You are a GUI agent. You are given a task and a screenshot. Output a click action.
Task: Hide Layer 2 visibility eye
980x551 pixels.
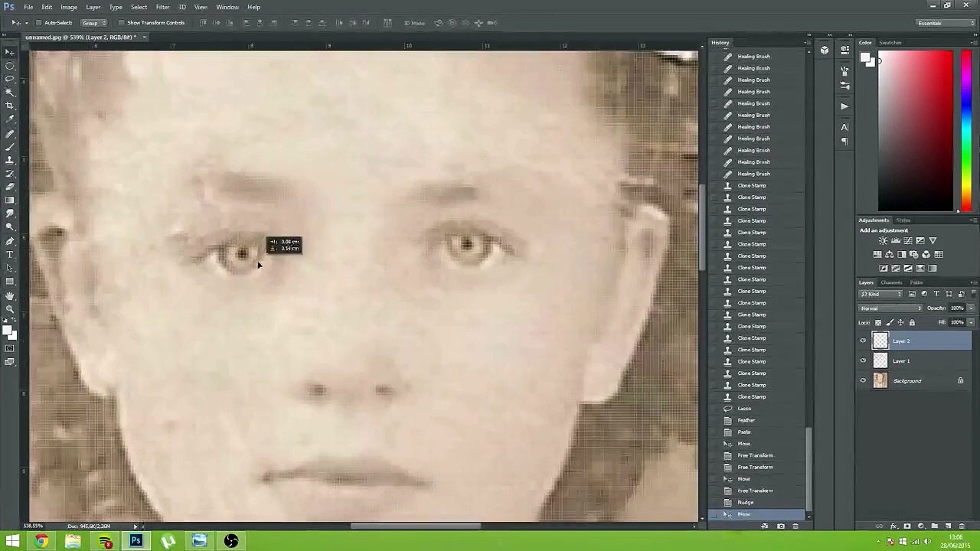point(863,341)
